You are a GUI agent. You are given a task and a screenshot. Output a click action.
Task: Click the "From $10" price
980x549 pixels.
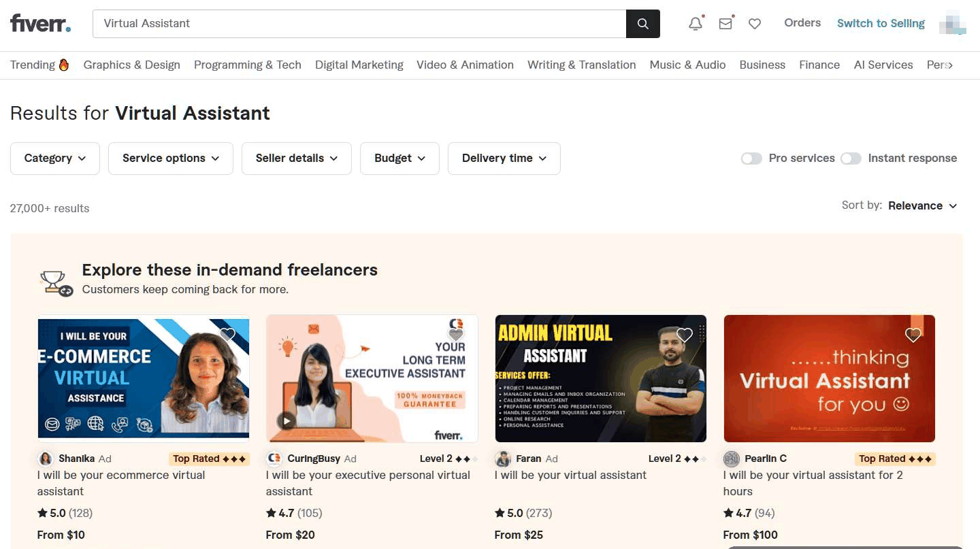click(61, 535)
